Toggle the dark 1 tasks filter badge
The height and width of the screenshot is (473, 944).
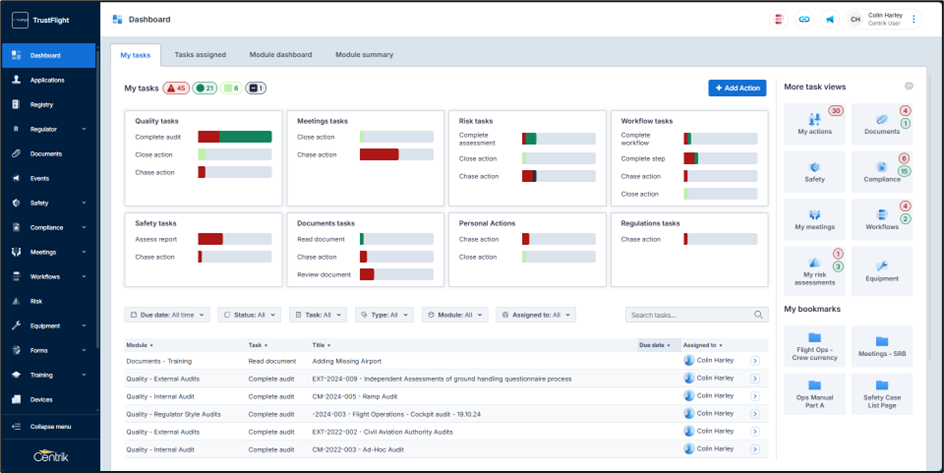pyautogui.click(x=256, y=88)
